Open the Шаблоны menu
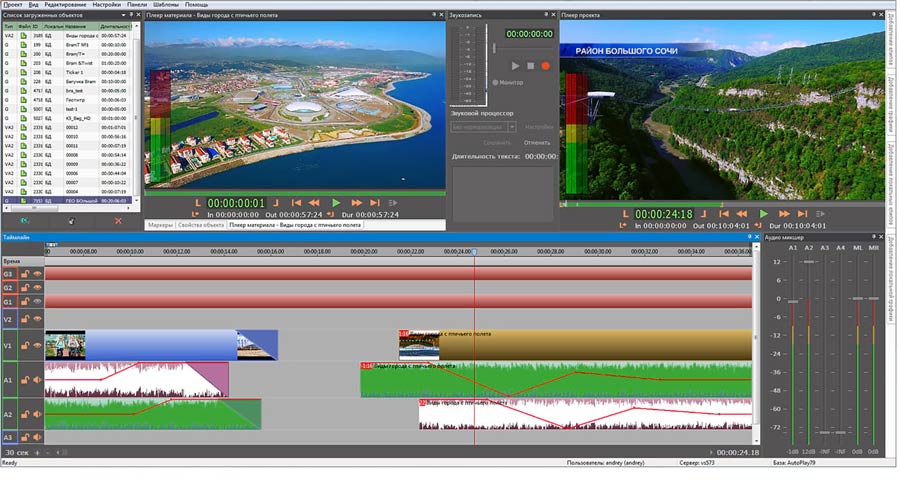 [166, 4]
